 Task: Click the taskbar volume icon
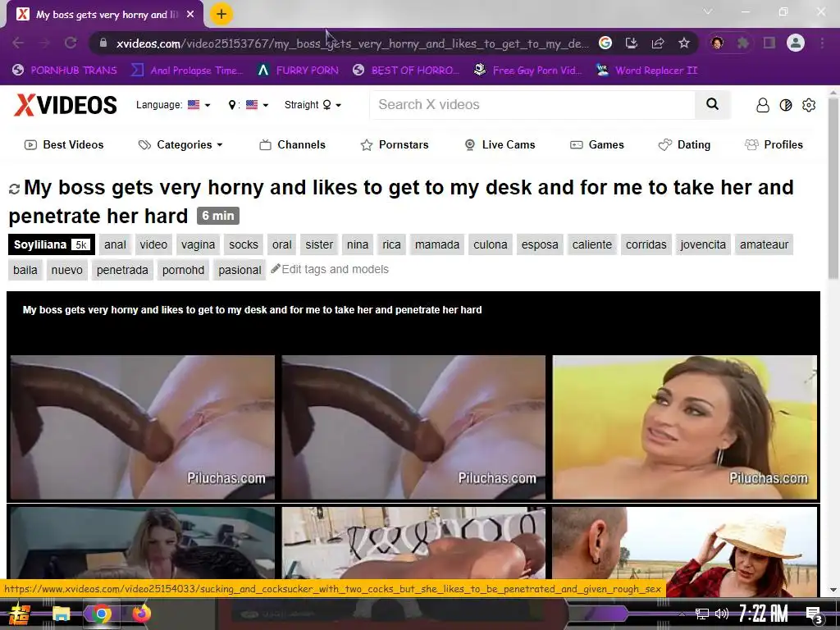tap(722, 614)
